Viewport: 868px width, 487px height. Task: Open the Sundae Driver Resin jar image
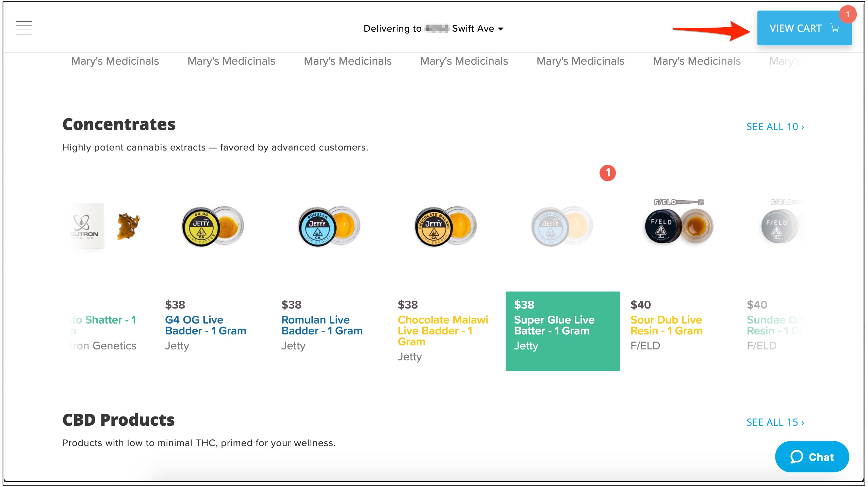coord(782,221)
